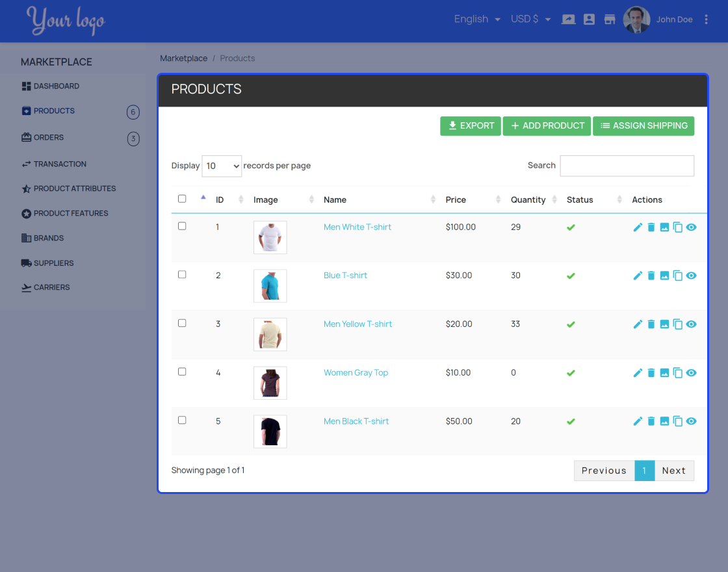Check the box for product ID 1
This screenshot has height=572, width=728.
pos(182,226)
